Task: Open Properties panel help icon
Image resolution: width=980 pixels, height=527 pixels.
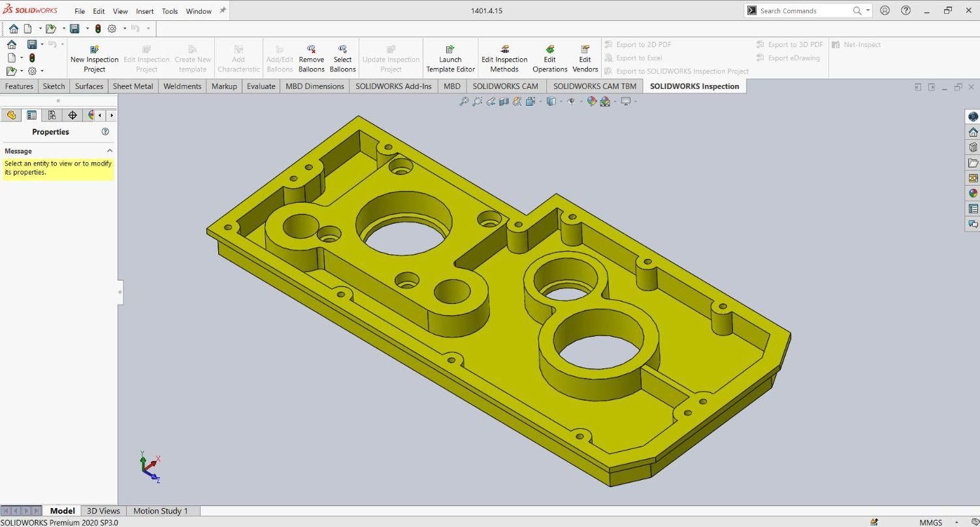Action: pyautogui.click(x=105, y=131)
